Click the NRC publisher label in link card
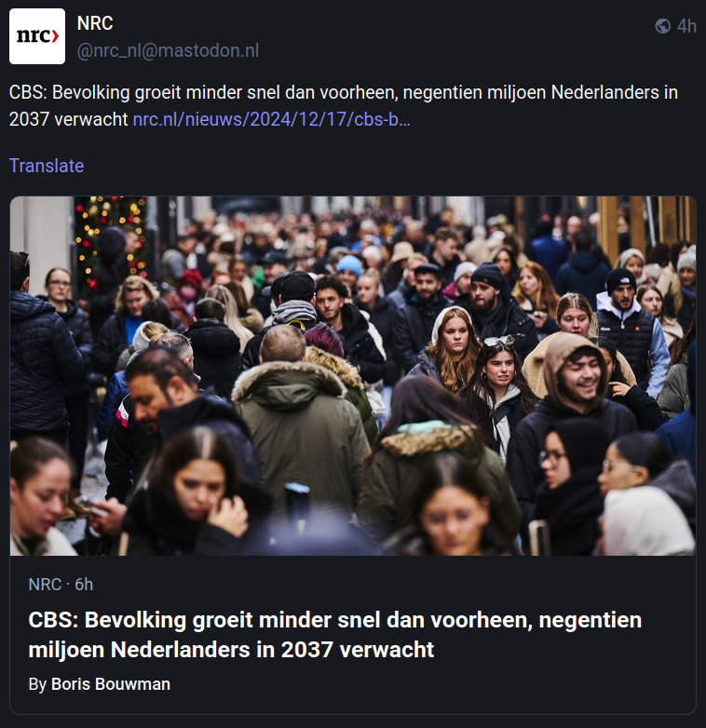The height and width of the screenshot is (728, 706). (45, 584)
